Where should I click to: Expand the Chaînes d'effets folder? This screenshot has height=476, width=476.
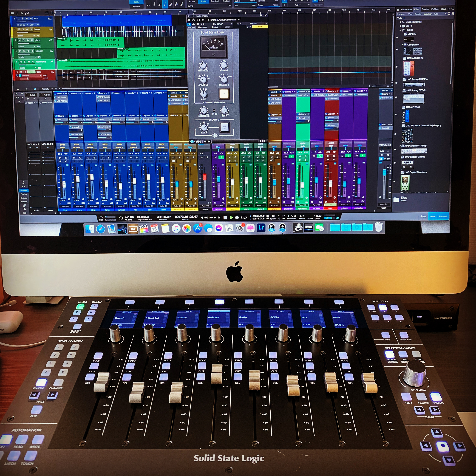point(401,22)
